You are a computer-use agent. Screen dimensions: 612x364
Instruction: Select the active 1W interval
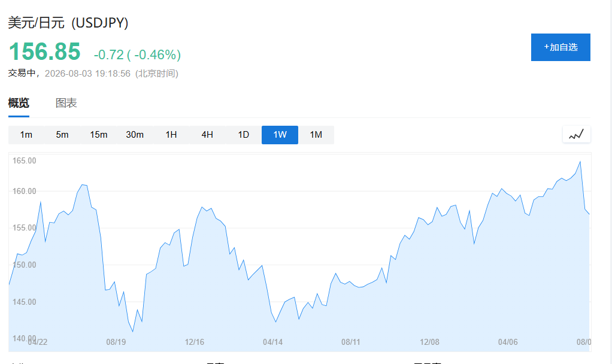[280, 135]
